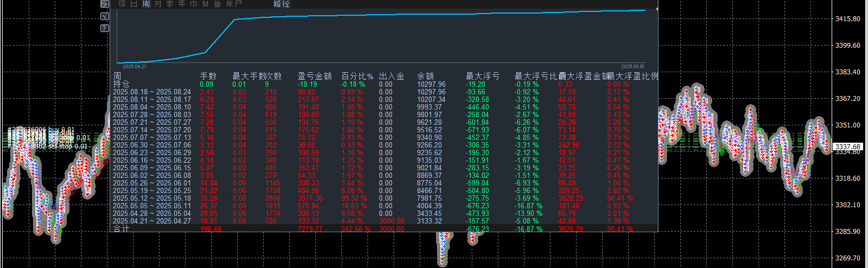Switch to the 季 quarterly tab
Viewport: 868px width, 268px height.
(170, 4)
